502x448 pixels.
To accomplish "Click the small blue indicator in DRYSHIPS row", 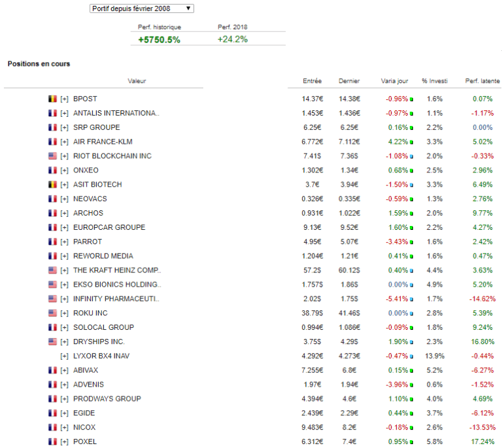I will (x=411, y=342).
